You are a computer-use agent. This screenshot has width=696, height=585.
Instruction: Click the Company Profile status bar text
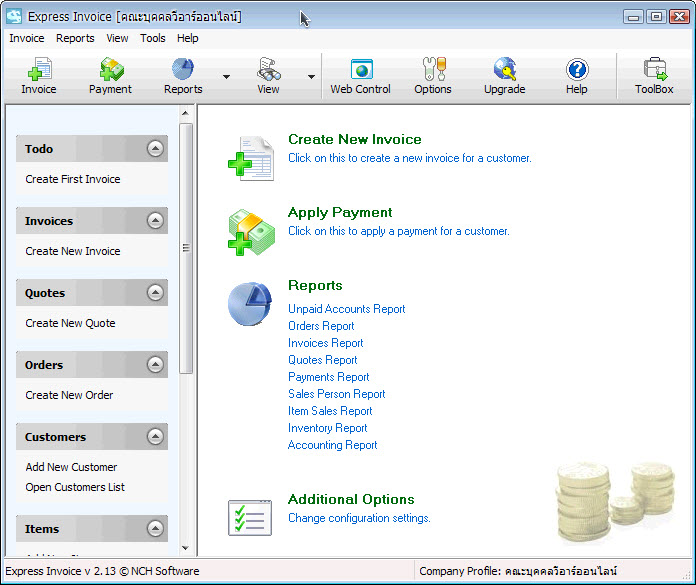518,571
